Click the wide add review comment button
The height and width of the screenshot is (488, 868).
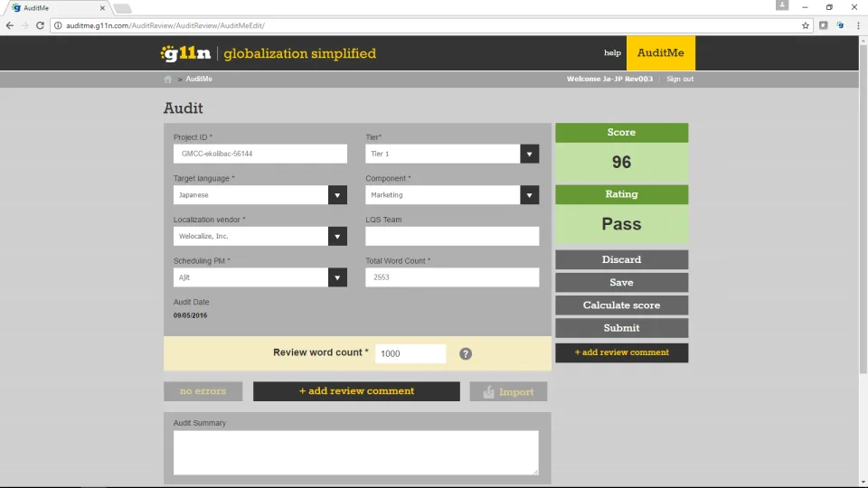356,391
